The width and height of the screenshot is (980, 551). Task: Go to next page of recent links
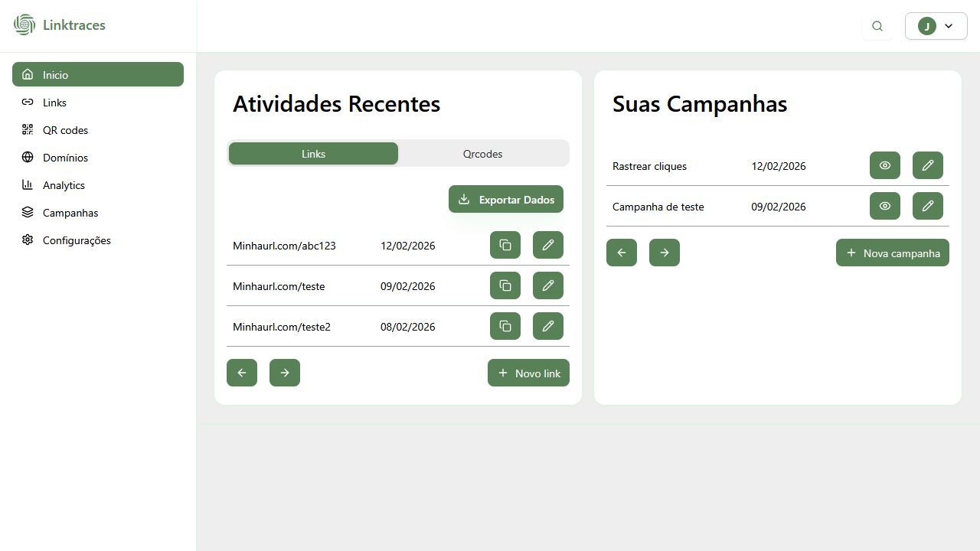285,373
